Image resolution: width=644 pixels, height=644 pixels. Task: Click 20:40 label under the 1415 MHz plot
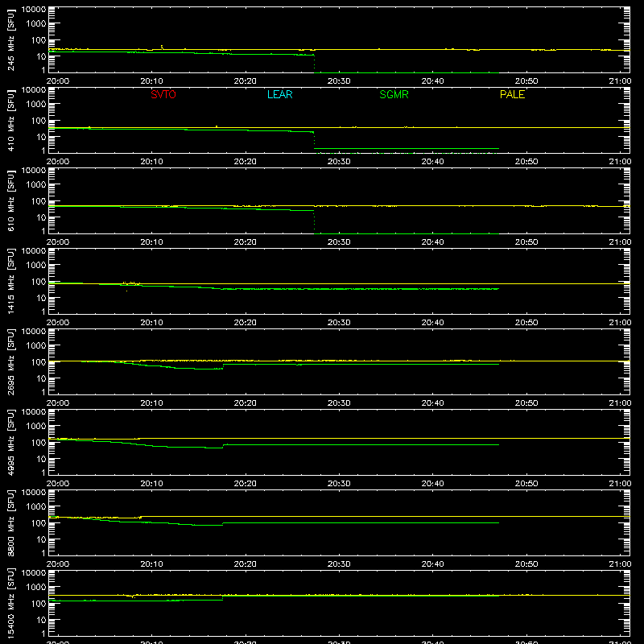(432, 323)
